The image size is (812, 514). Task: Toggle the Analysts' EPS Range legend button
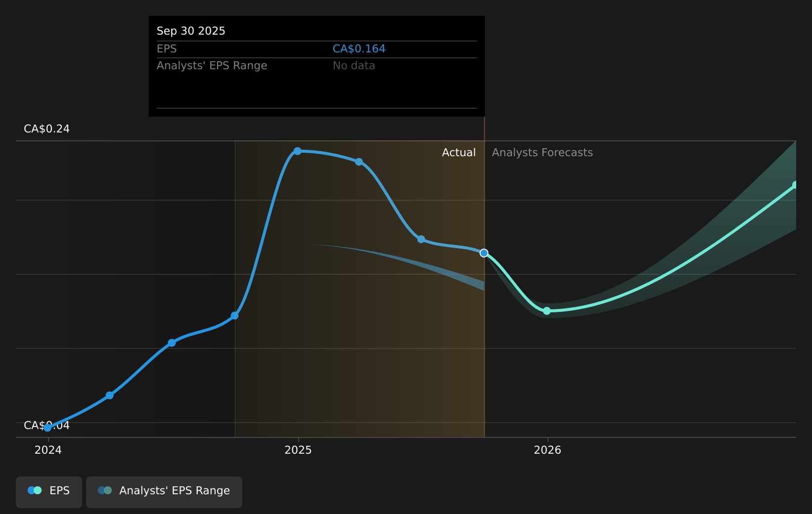[x=164, y=491]
